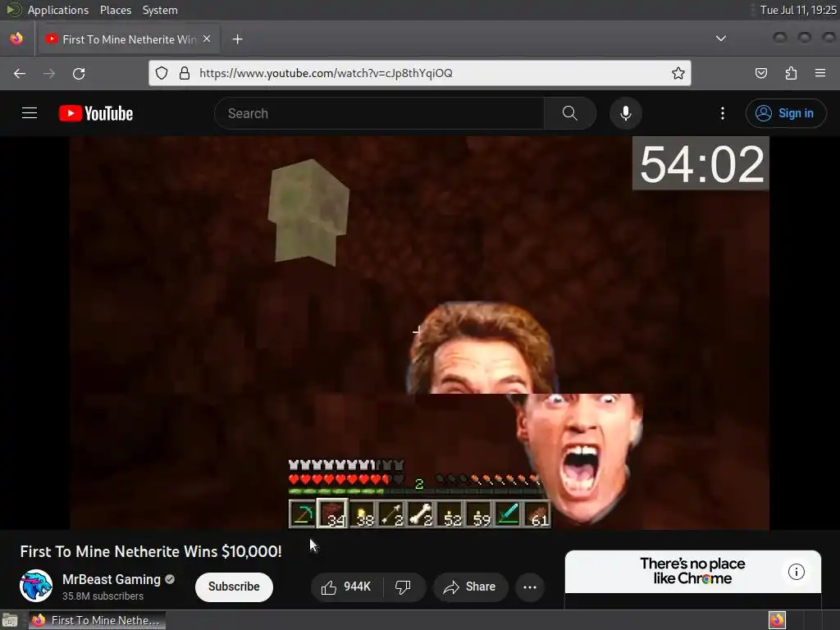Open the YouTube guide sidebar menu
Viewport: 840px width, 630px height.
click(x=30, y=113)
